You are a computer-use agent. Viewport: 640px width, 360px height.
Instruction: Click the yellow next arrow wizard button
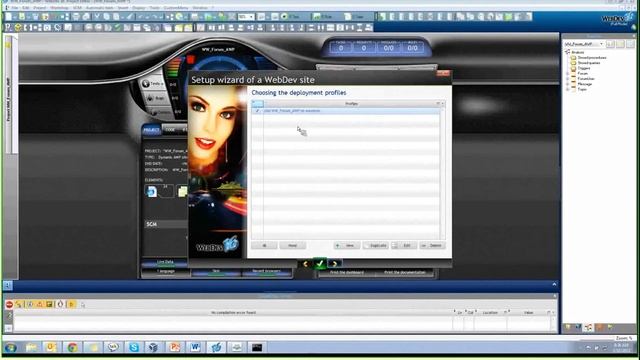tap(334, 264)
